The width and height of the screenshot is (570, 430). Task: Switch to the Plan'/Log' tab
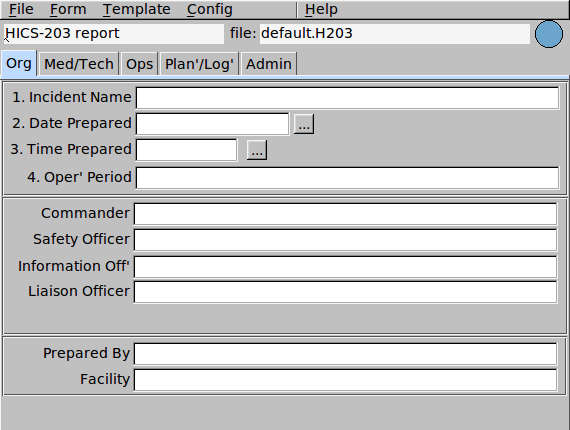click(199, 64)
